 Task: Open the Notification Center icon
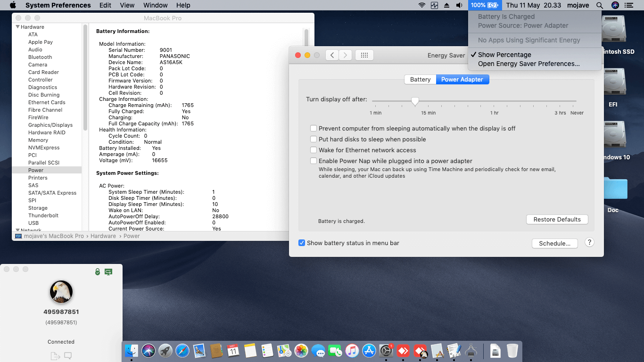click(x=628, y=5)
